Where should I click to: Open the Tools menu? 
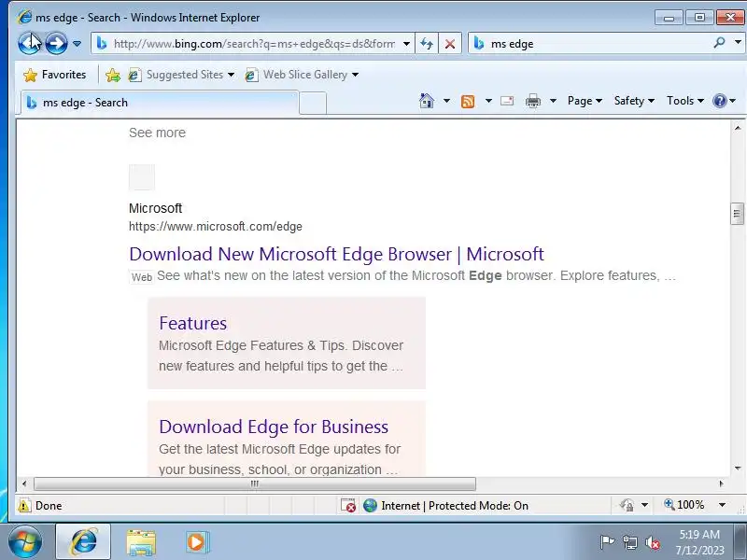(x=685, y=101)
